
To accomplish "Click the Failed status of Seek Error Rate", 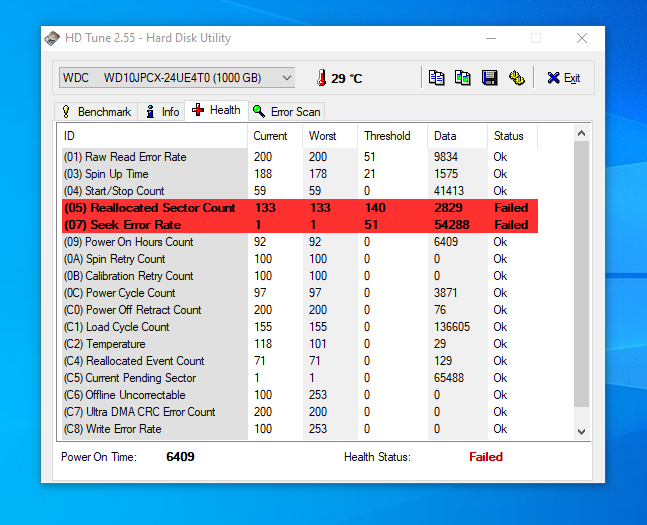I will pos(511,225).
